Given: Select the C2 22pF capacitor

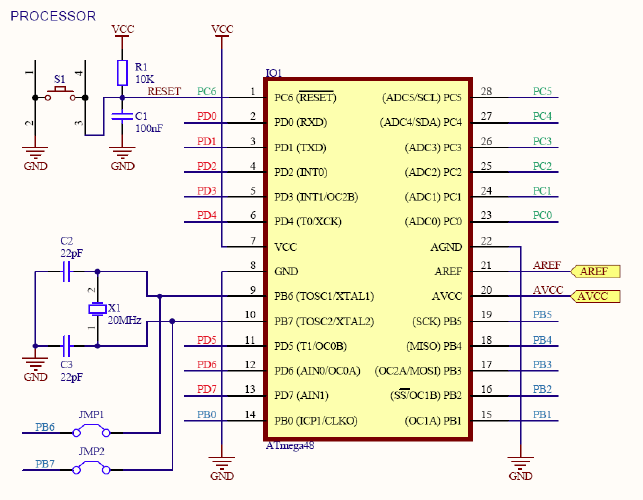Looking at the screenshot, I should point(66,271).
